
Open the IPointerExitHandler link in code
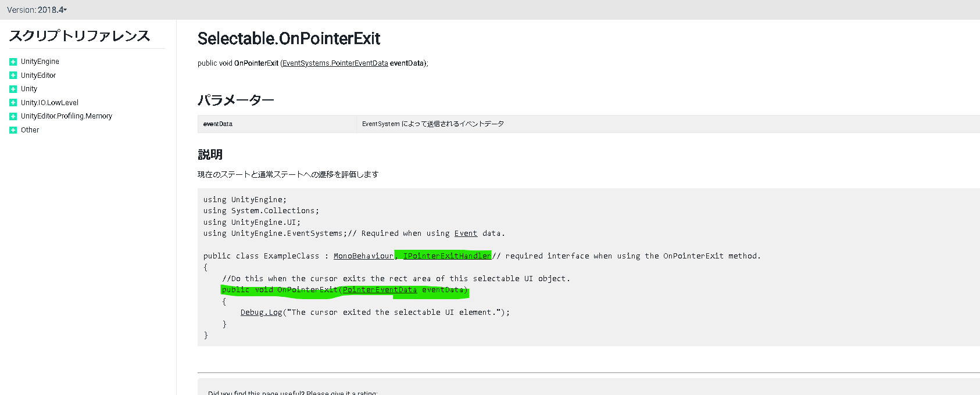pyautogui.click(x=447, y=256)
